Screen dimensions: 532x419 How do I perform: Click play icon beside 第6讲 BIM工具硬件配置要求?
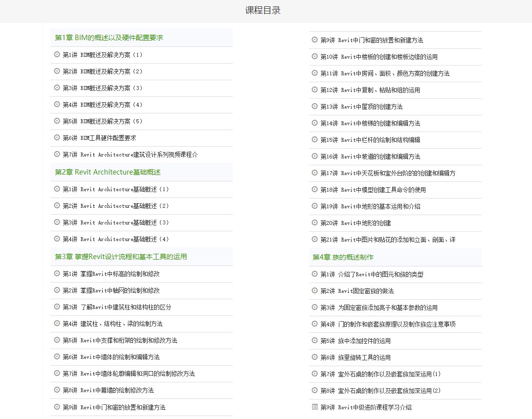pos(57,137)
